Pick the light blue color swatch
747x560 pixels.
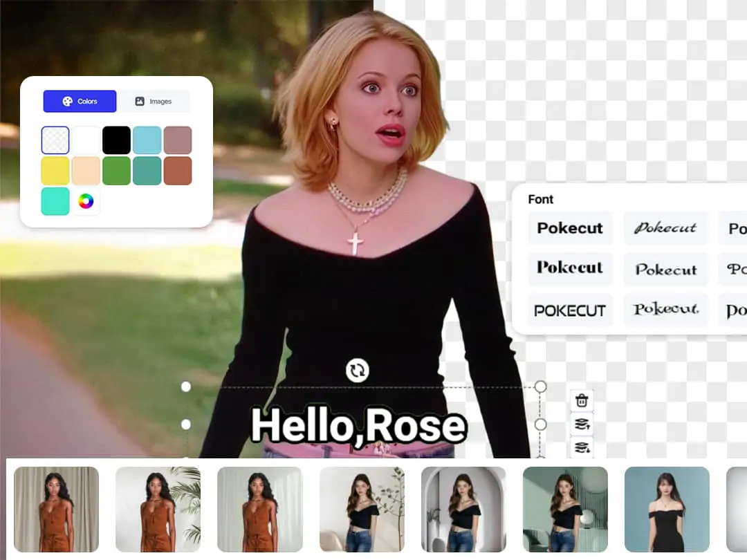(x=147, y=140)
